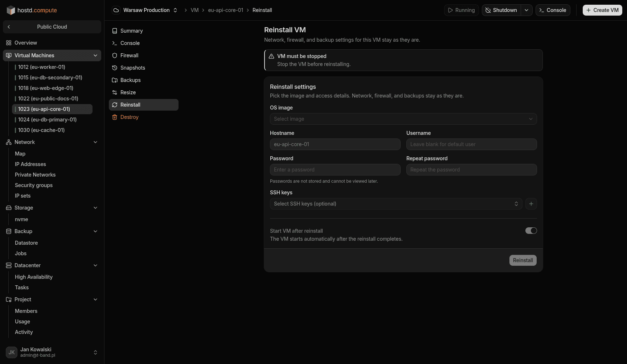
Task: Open Console item in VM side menu
Action: [x=144, y=43]
